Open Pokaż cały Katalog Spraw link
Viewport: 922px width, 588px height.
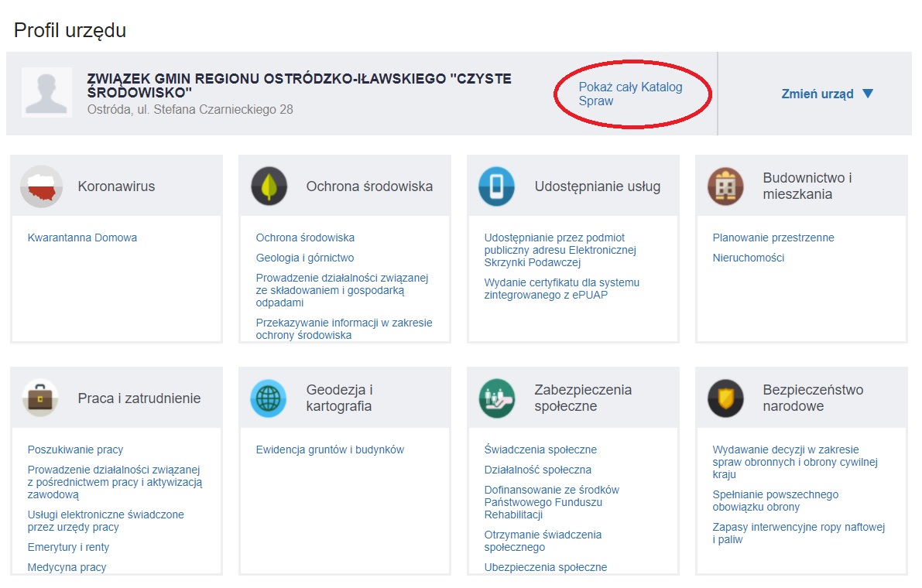pos(630,94)
